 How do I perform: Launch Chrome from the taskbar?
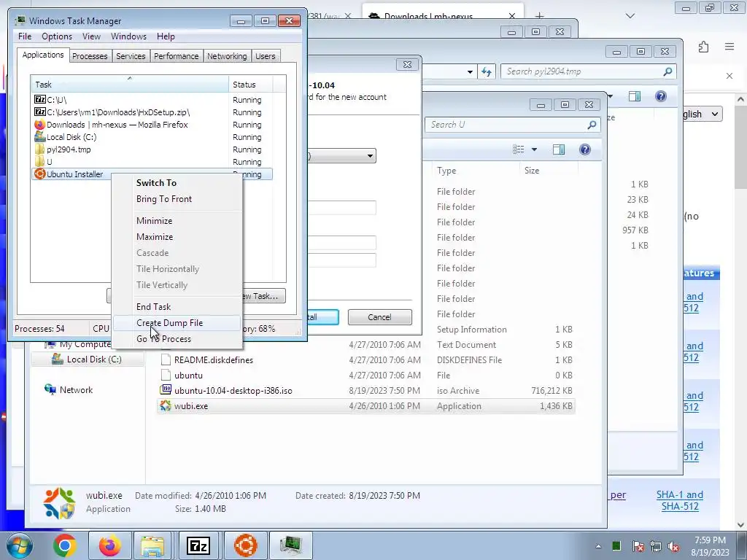coord(65,545)
